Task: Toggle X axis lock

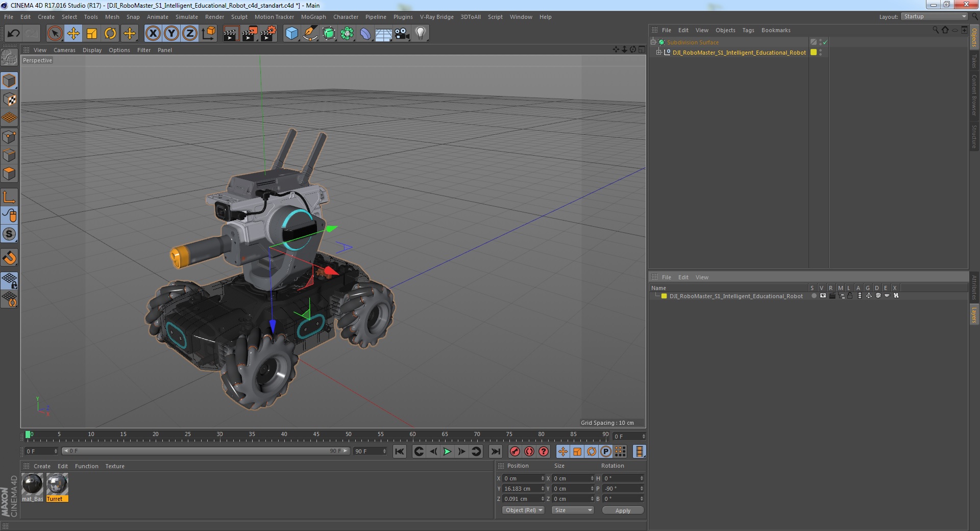Action: click(x=153, y=34)
